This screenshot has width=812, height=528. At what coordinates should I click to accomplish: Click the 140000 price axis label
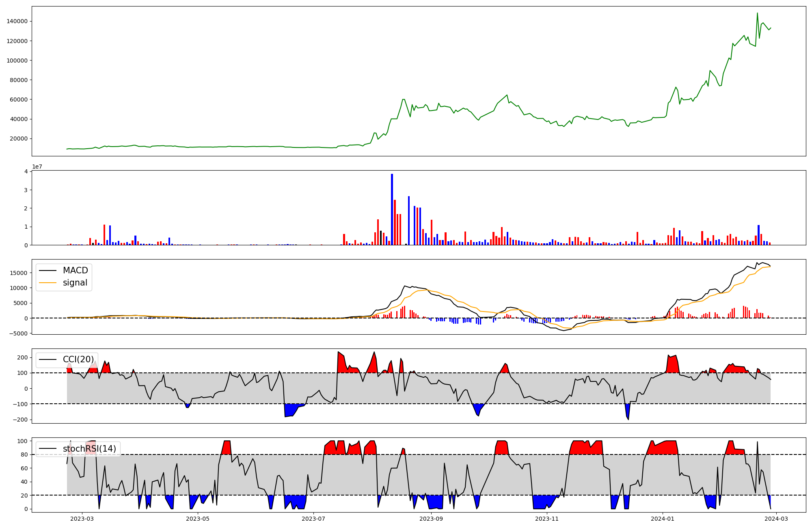(17, 22)
